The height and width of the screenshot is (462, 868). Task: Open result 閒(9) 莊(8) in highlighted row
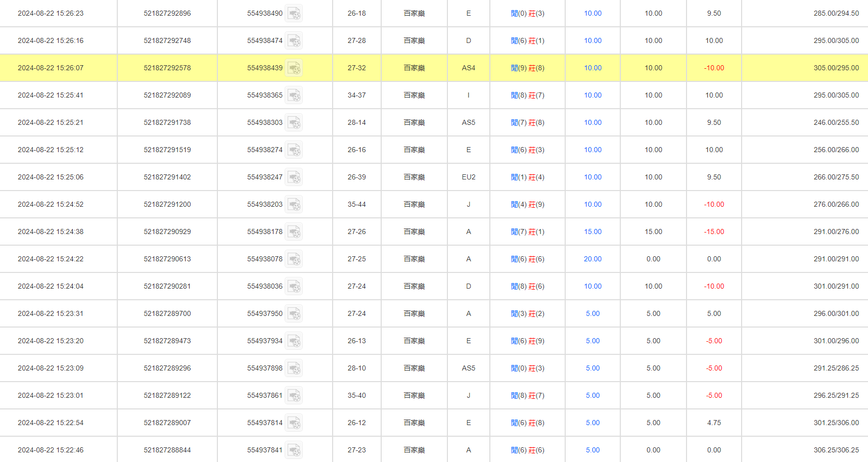coord(527,68)
